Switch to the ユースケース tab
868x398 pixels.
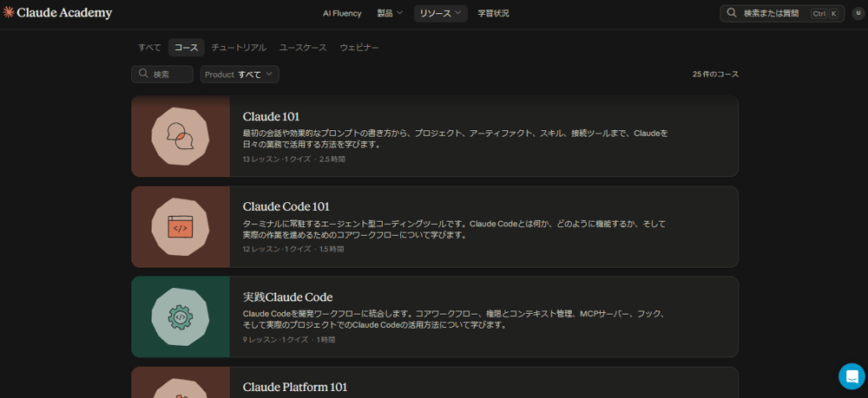303,48
